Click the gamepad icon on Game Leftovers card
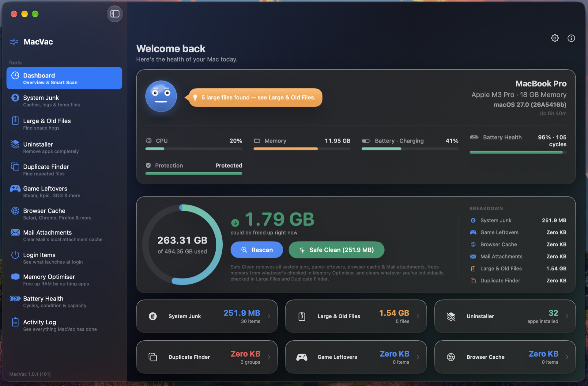 pyautogui.click(x=302, y=357)
